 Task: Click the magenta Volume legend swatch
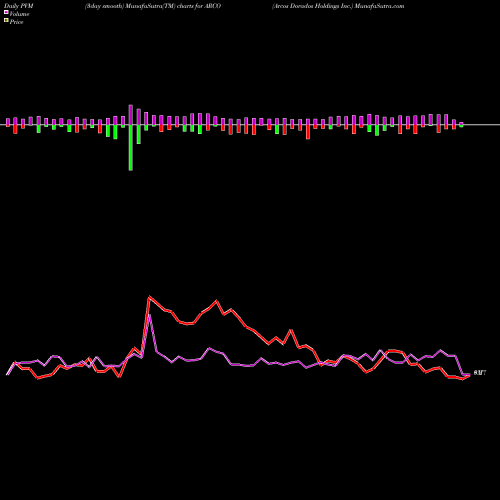click(x=6, y=12)
